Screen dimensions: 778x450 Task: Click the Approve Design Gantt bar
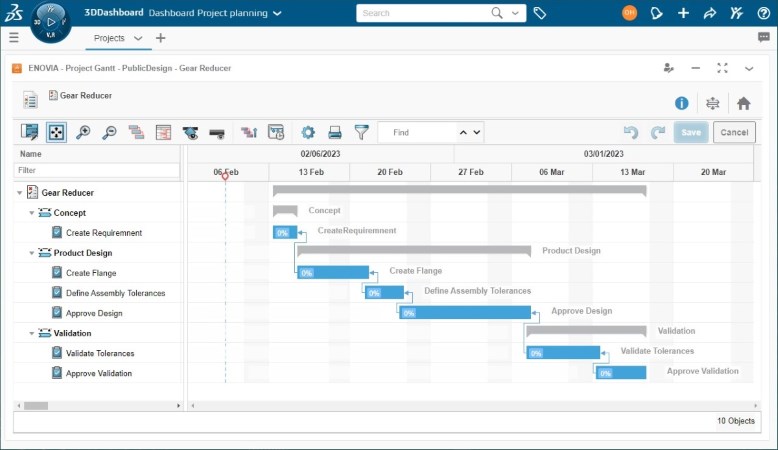[465, 313]
